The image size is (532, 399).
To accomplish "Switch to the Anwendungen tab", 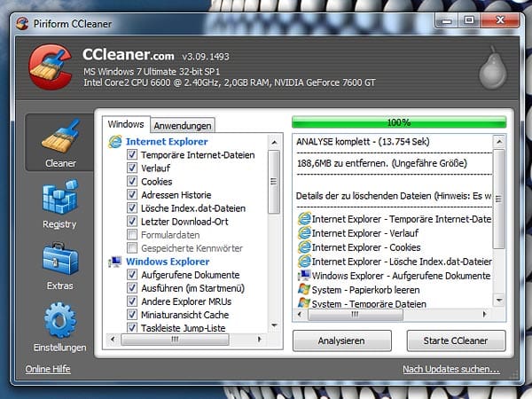I will (183, 126).
